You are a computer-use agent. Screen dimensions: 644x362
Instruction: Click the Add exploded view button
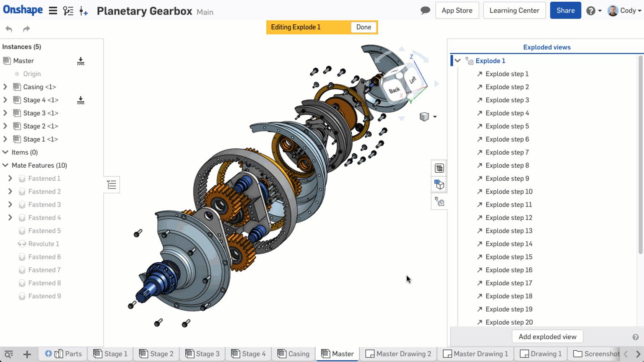coord(547,336)
